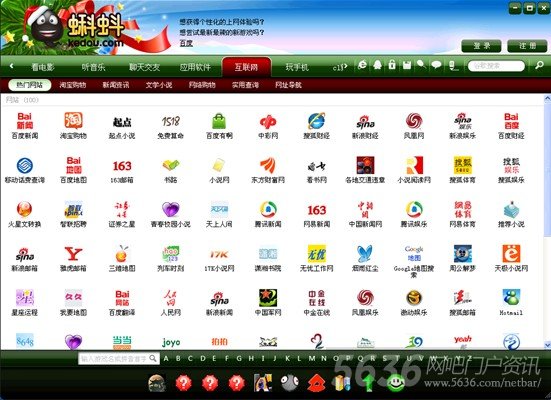Click the Hotmail icon
Viewport: 551px width, 400px height.
tap(511, 297)
